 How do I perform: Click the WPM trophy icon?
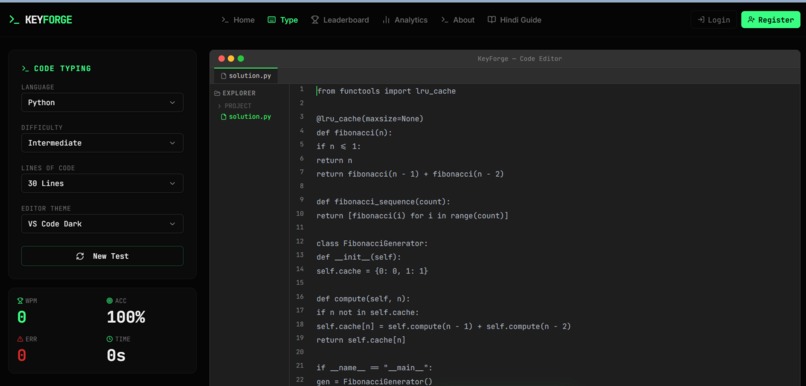[x=20, y=301]
